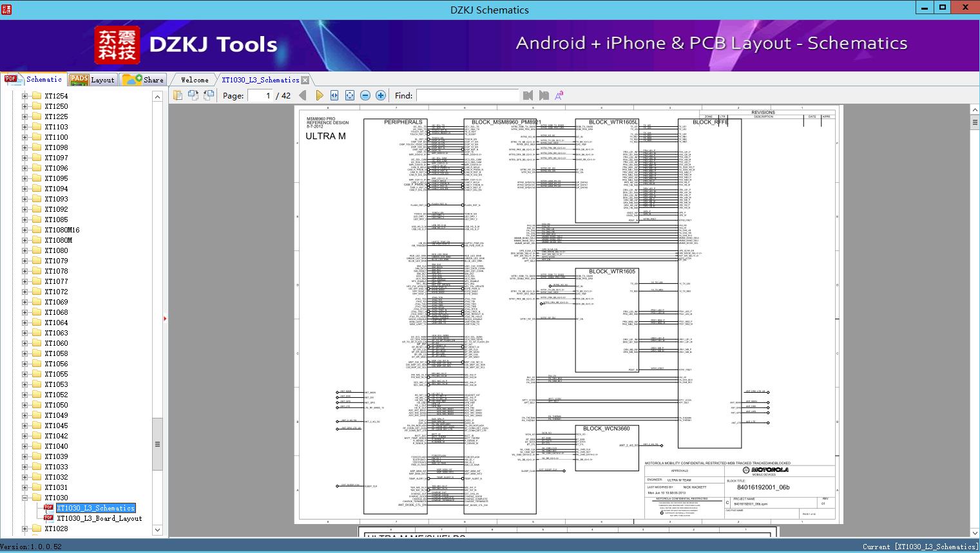Close the DZKJ Schematics window
Image resolution: width=980 pixels, height=553 pixels.
(965, 8)
